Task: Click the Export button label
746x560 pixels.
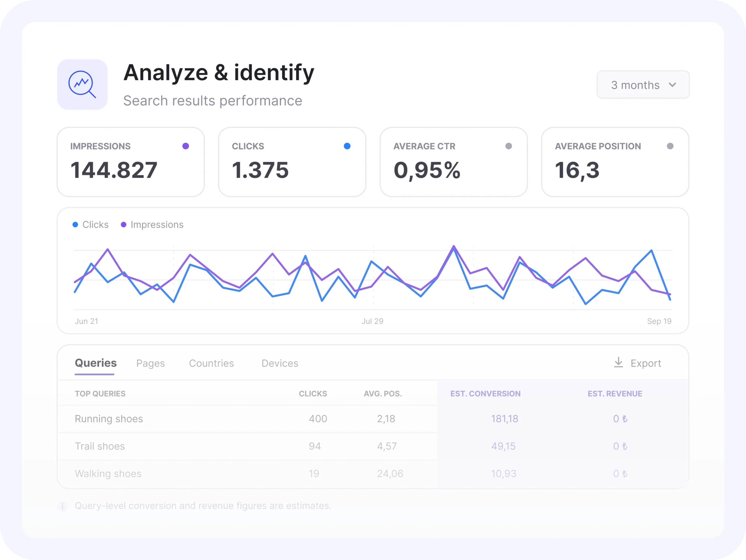Action: (x=646, y=363)
